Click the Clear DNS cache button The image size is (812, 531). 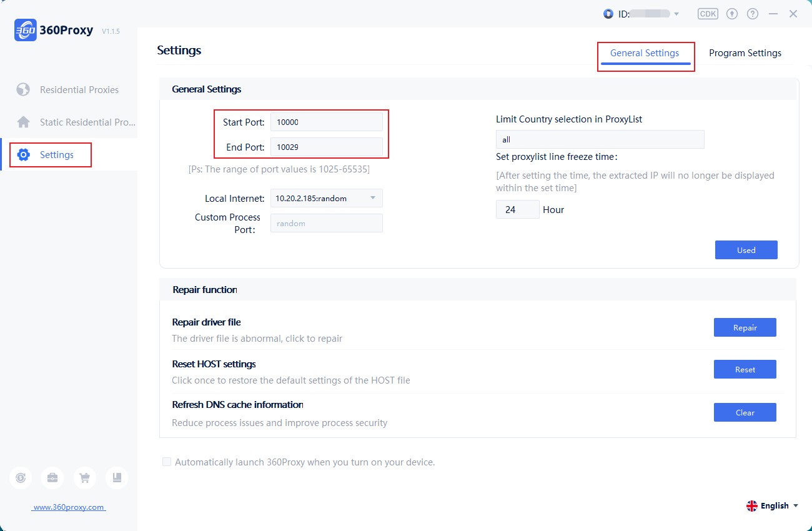coord(745,412)
